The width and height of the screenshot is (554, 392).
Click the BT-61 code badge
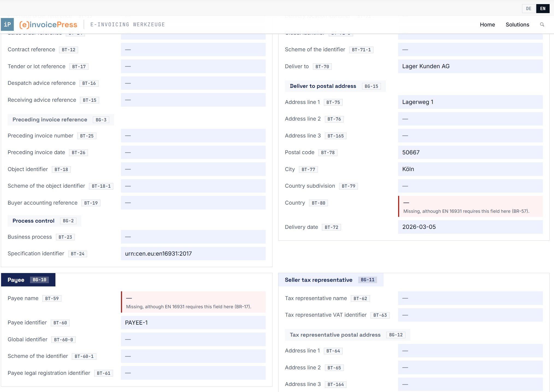(x=103, y=373)
